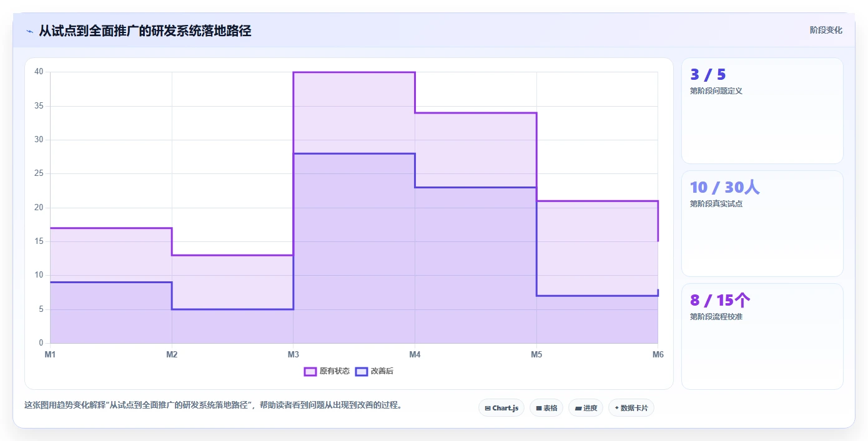The width and height of the screenshot is (868, 441).
Task: Click the 8 / 15个 metric value
Action: pos(720,301)
